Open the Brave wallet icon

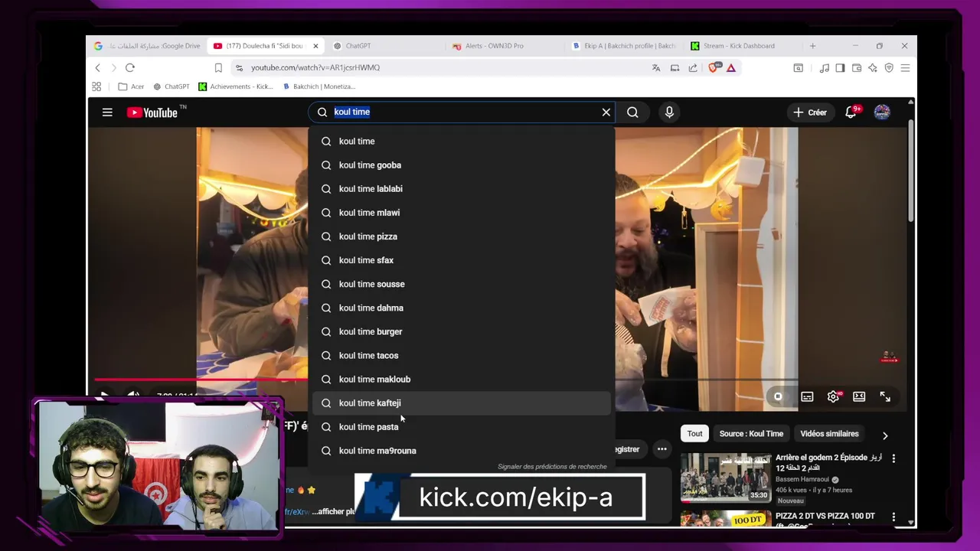click(x=857, y=68)
